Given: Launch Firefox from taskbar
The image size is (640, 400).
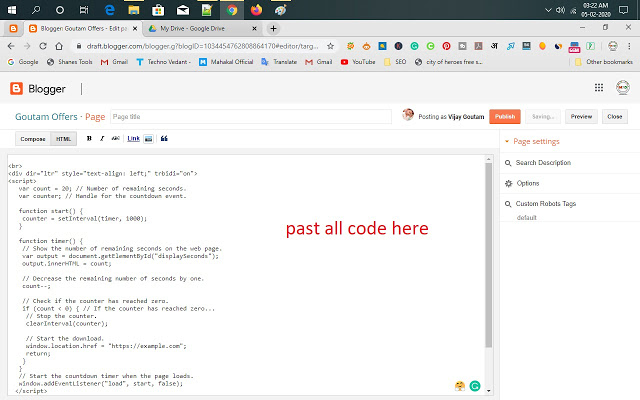Looking at the screenshot, I should [256, 10].
